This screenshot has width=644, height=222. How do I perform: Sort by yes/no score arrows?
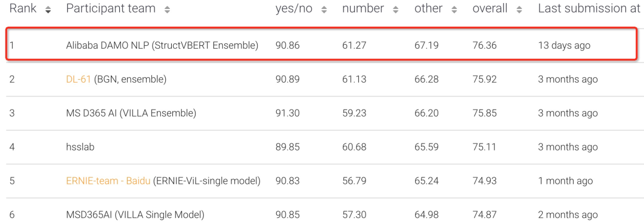click(324, 10)
